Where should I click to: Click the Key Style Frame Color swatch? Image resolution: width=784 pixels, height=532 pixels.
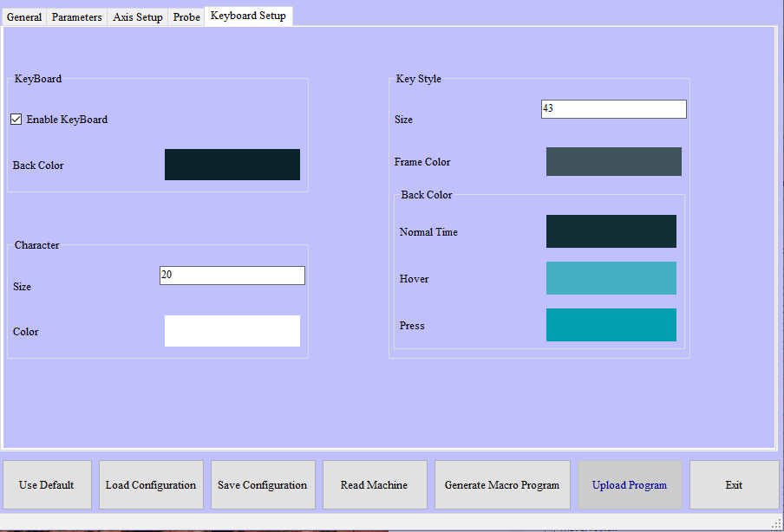point(613,162)
